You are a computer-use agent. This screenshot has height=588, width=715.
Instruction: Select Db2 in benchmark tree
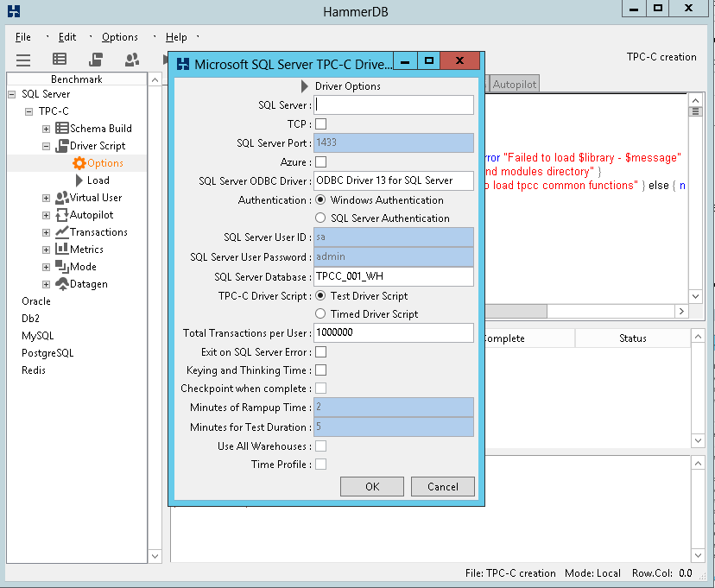(x=30, y=318)
